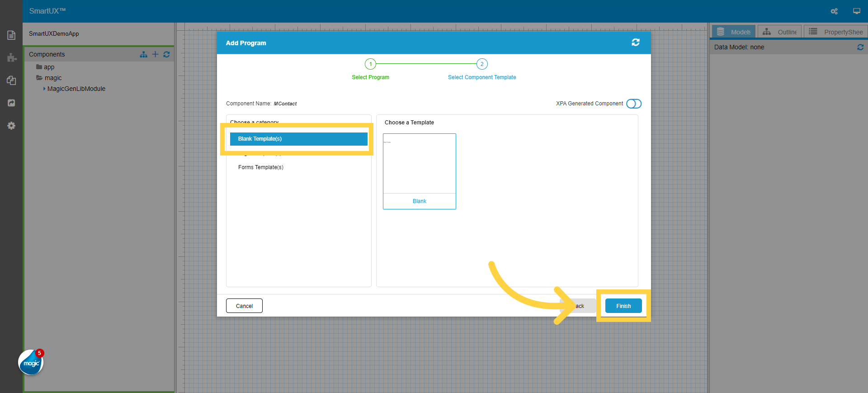Screen dimensions: 868x393
Task: Toggle the XPA Generated Component switch
Action: pyautogui.click(x=634, y=104)
